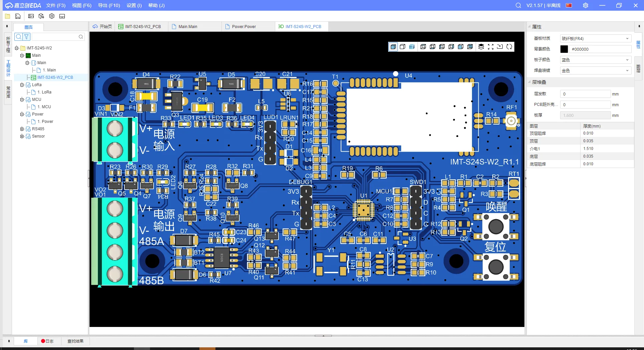Click the black background color swatch
Image resolution: width=644 pixels, height=350 pixels.
(564, 49)
